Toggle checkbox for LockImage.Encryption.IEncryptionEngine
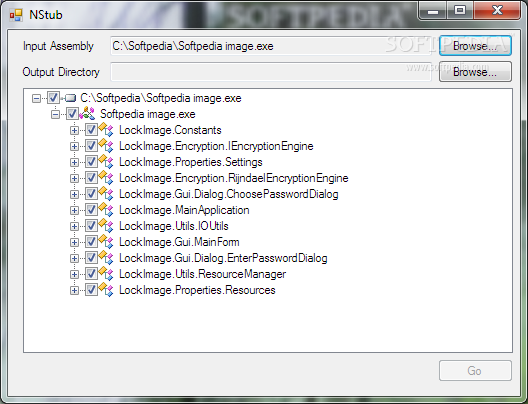 point(91,146)
